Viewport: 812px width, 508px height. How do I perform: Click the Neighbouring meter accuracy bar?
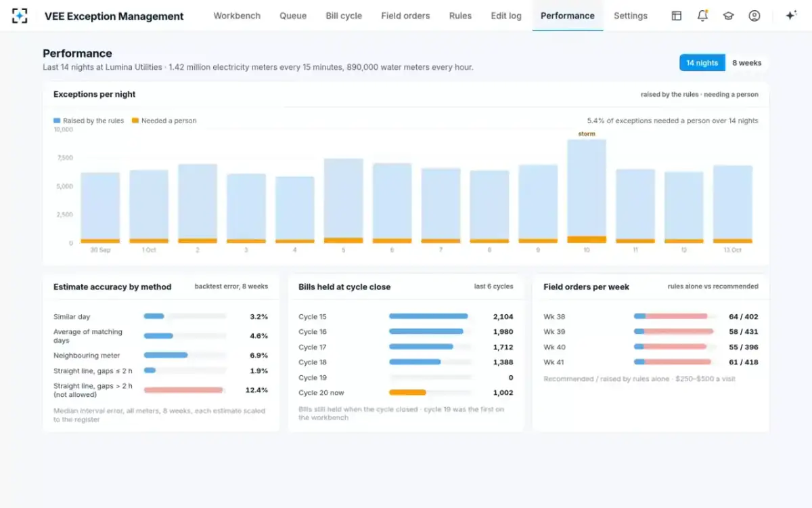coord(185,355)
